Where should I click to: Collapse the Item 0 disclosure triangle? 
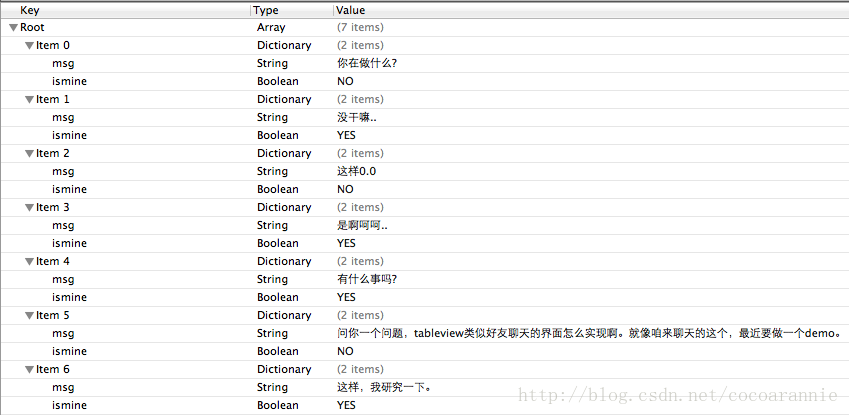(29, 46)
